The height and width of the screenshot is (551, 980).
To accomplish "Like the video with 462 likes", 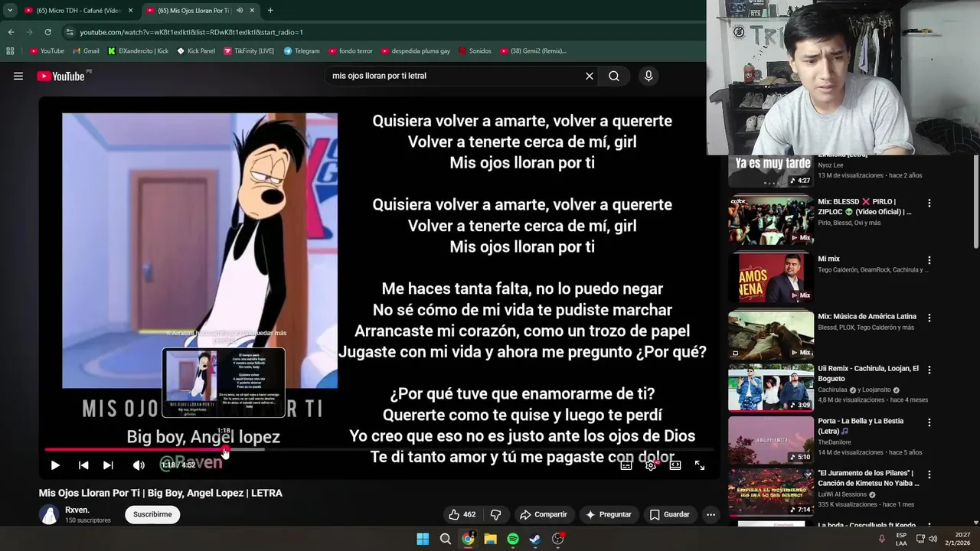I will point(462,514).
